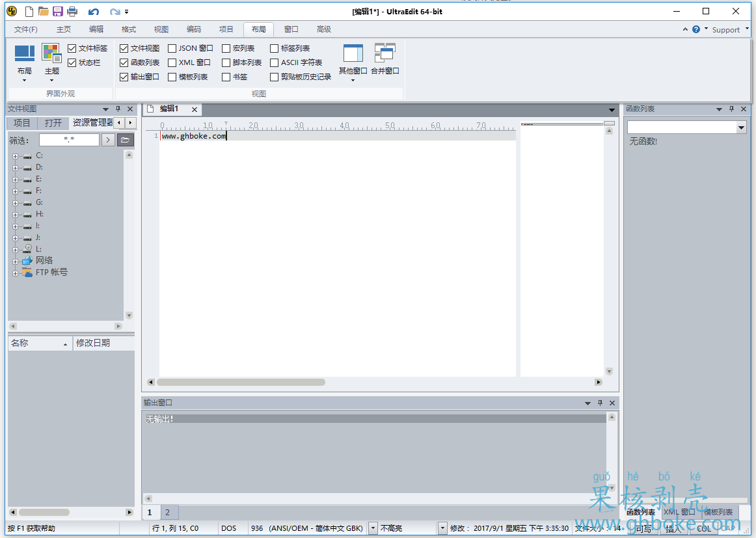Open the 其他窗口 other windows button

coord(353,62)
